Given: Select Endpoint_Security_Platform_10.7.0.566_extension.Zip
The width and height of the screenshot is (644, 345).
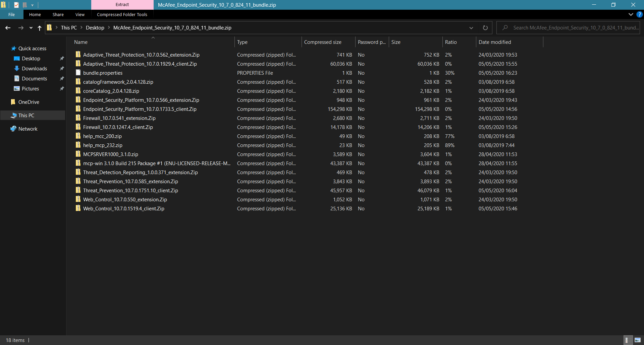Looking at the screenshot, I should (141, 100).
